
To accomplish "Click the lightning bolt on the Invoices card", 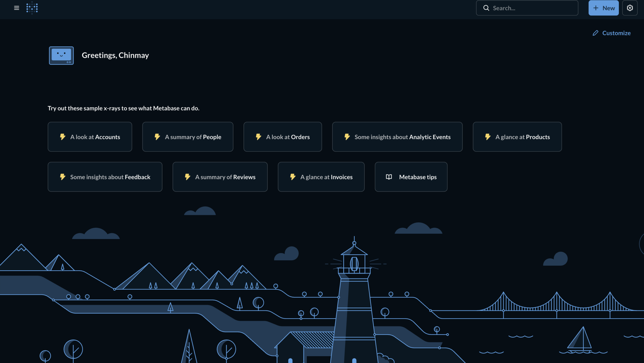I will (293, 177).
